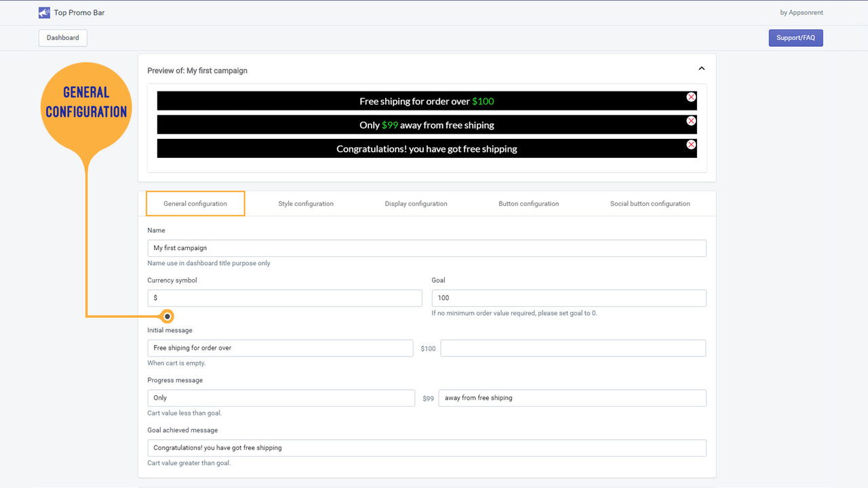Switch to the Style configuration tab

306,203
